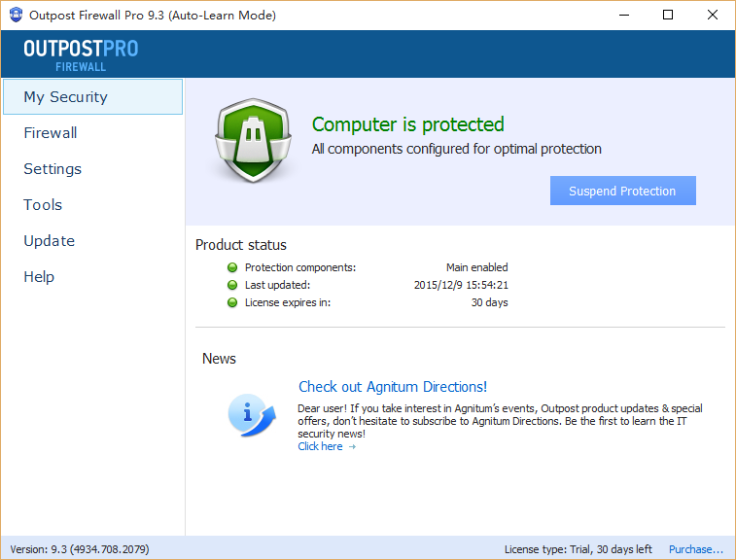Viewport: 736px width, 560px height.
Task: Follow the Purchase link in status bar
Action: tap(696, 549)
